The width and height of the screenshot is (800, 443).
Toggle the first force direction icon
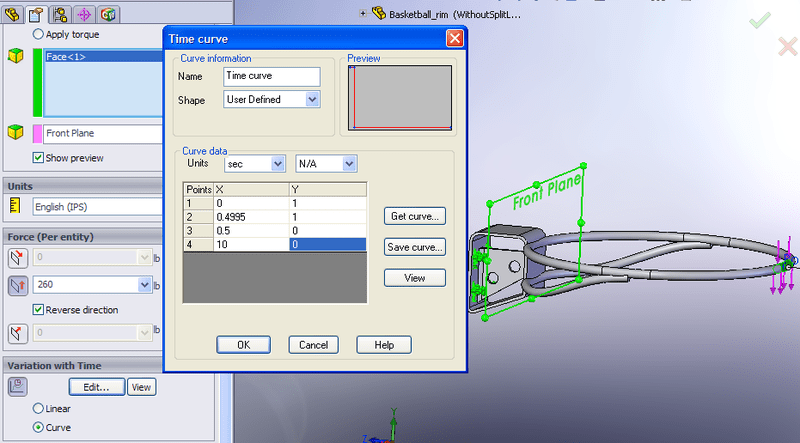pyautogui.click(x=15, y=257)
